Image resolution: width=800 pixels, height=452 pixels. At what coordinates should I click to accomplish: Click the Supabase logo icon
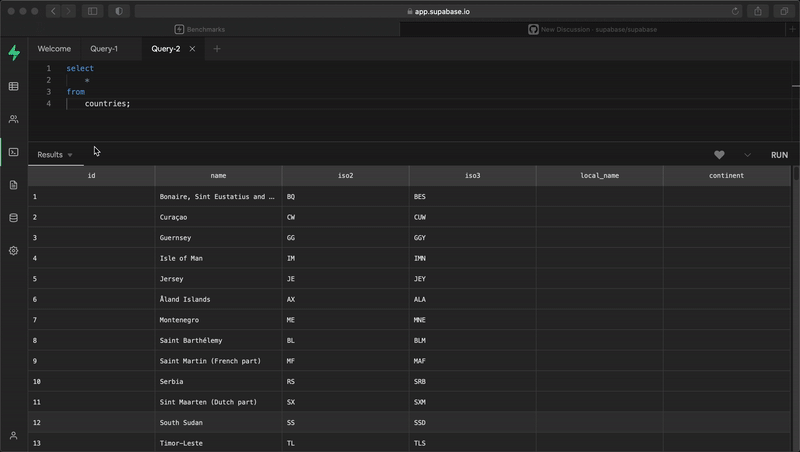[x=13, y=53]
